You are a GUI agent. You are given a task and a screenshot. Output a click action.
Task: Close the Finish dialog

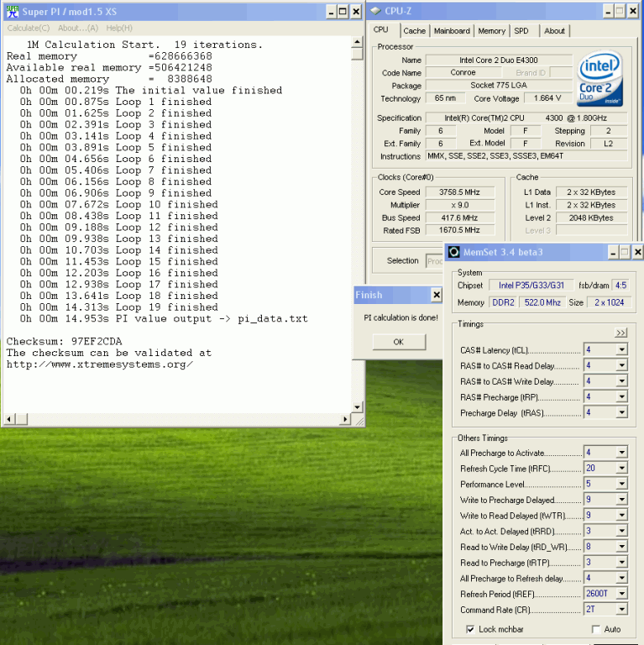point(437,295)
